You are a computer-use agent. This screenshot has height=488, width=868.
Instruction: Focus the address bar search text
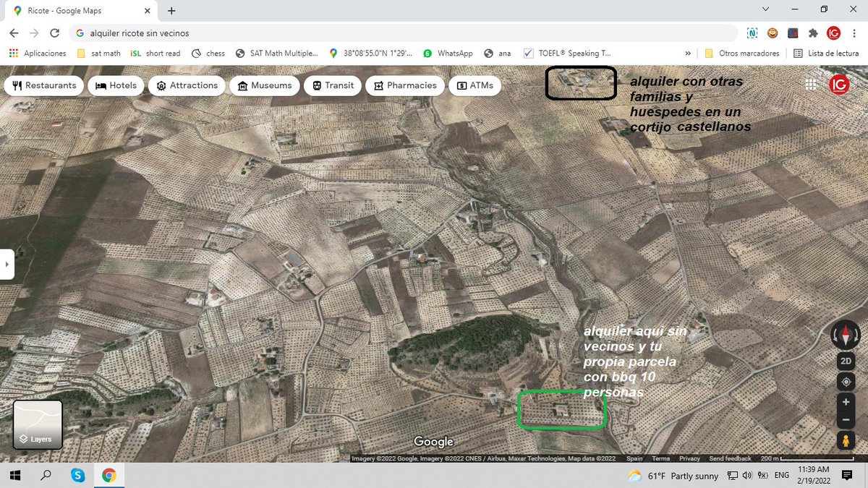click(140, 33)
